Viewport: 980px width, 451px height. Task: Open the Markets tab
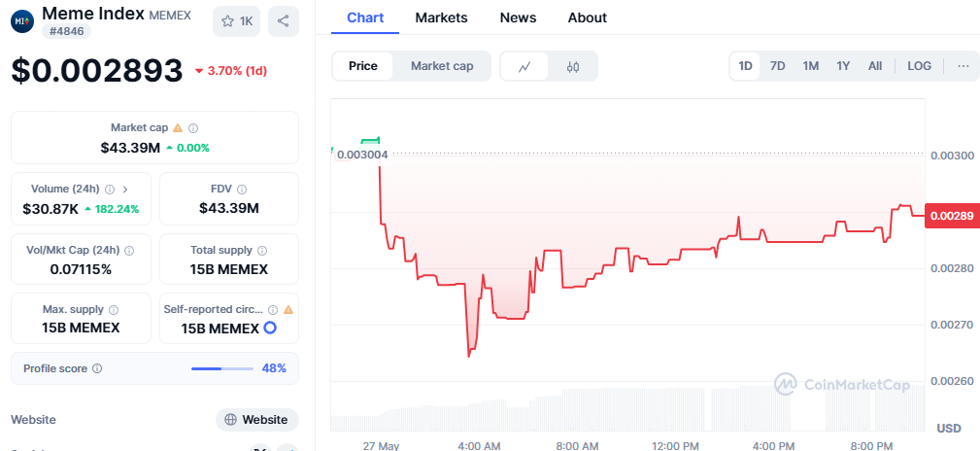tap(441, 18)
